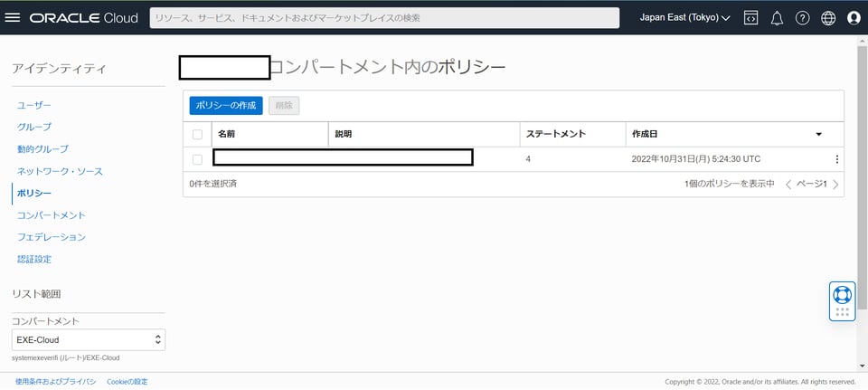Open the policy row three-dot actions menu
The image size is (868, 390).
pyautogui.click(x=836, y=159)
